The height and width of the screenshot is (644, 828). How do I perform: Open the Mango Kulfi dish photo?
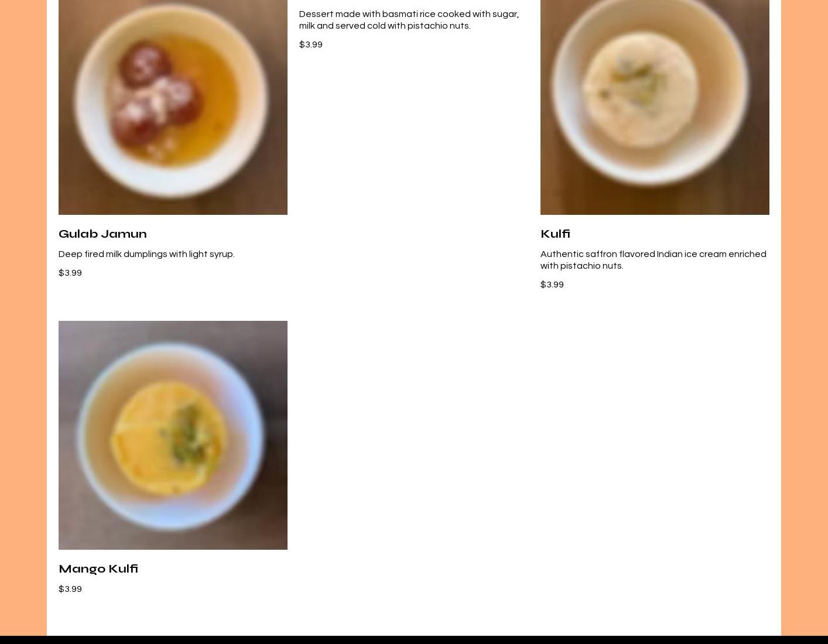point(173,435)
